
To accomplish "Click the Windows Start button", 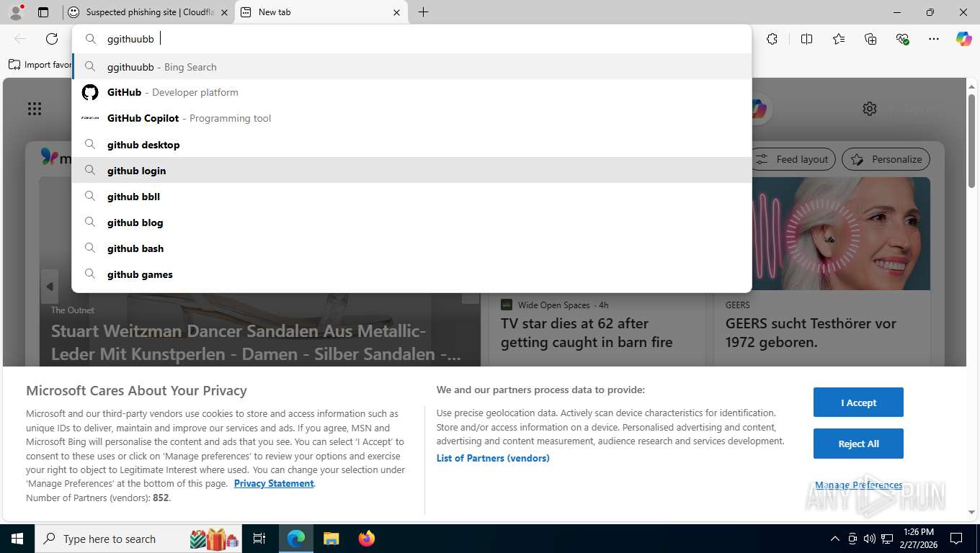I will click(x=17, y=539).
